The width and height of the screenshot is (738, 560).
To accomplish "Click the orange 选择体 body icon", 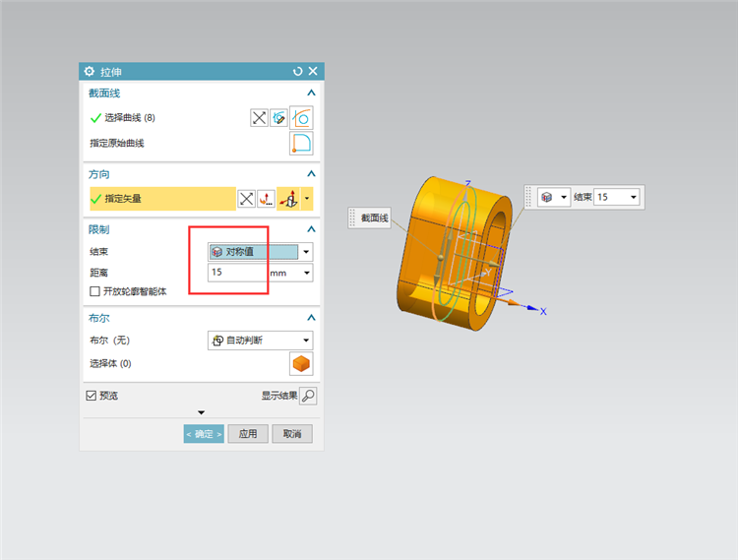I will (301, 364).
